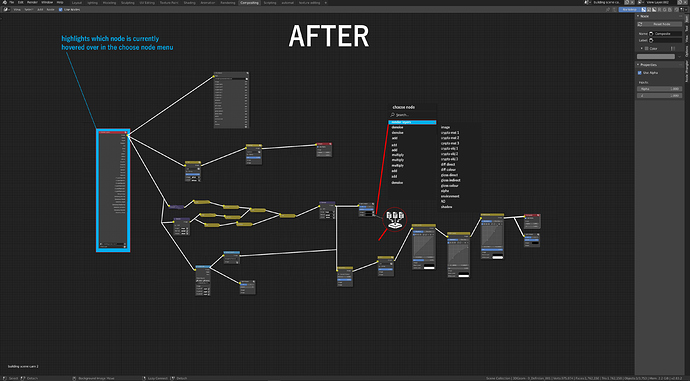Select render layers in choose node menu
The width and height of the screenshot is (690, 381).
[412, 122]
